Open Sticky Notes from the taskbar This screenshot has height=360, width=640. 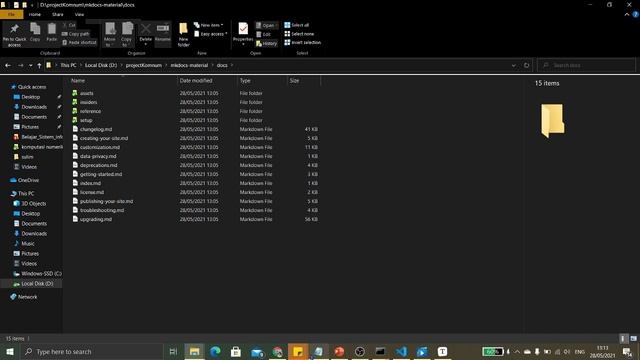[x=298, y=351]
